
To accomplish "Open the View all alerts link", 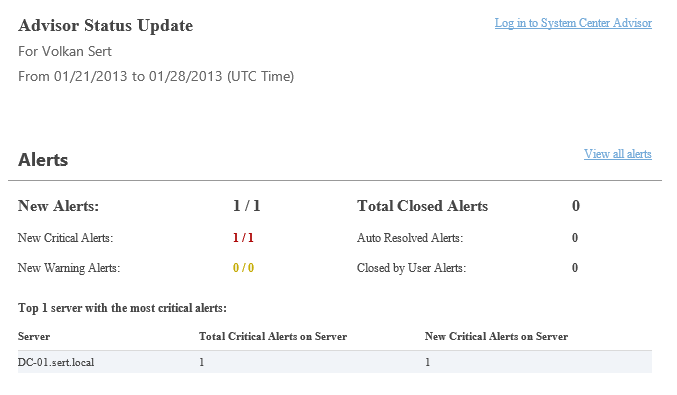I will 617,154.
